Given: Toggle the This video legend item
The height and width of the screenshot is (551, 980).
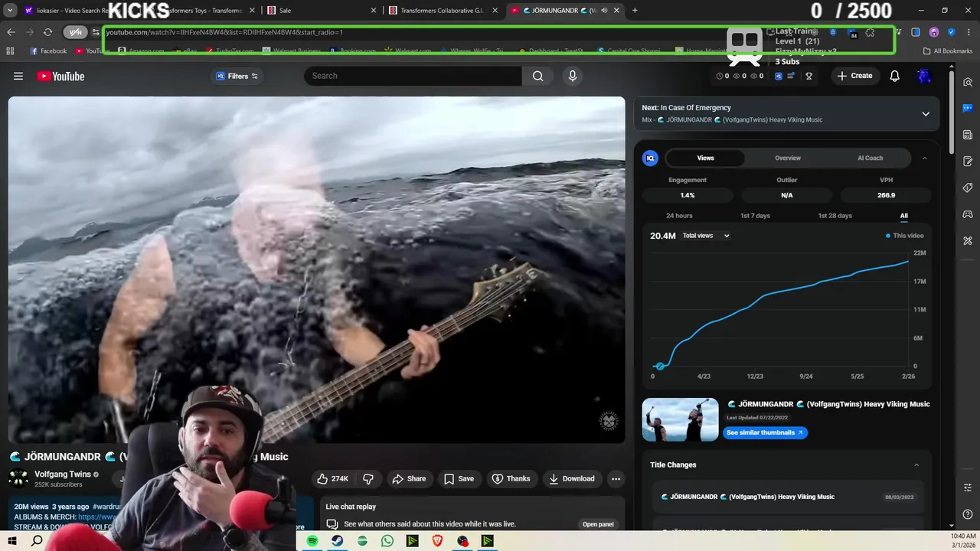Looking at the screenshot, I should coord(905,236).
